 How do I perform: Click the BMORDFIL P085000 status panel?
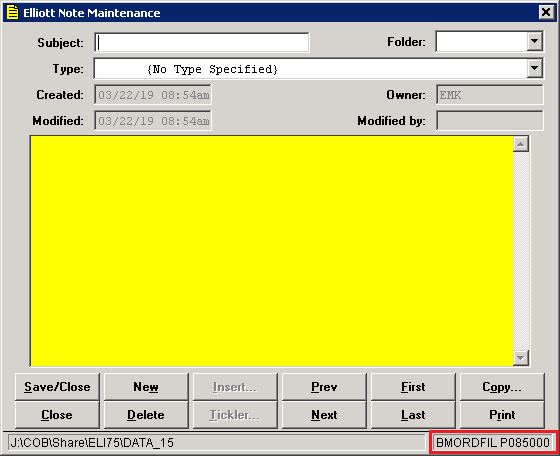493,443
